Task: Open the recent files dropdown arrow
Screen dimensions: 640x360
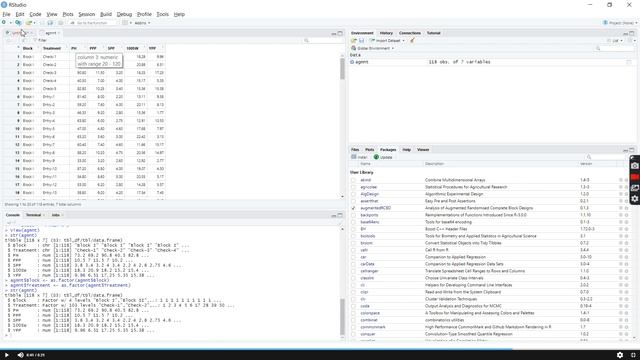Action: 34,23
